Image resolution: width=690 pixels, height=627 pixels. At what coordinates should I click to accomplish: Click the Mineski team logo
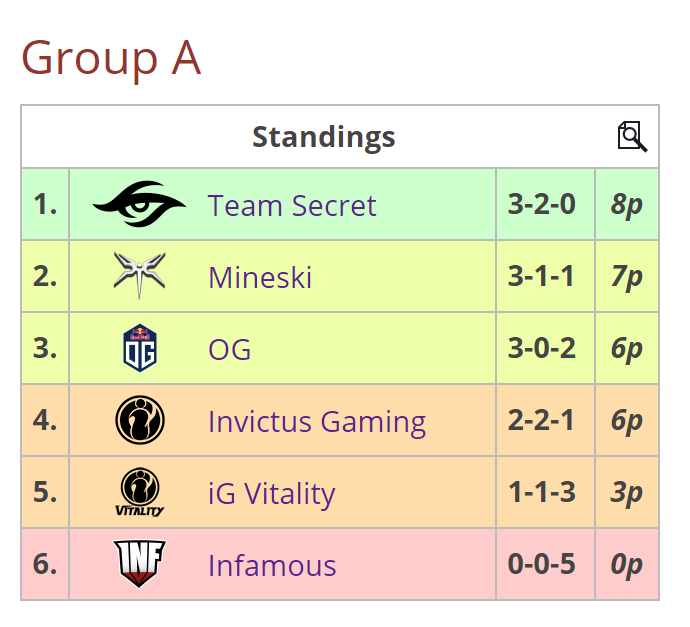[x=139, y=276]
